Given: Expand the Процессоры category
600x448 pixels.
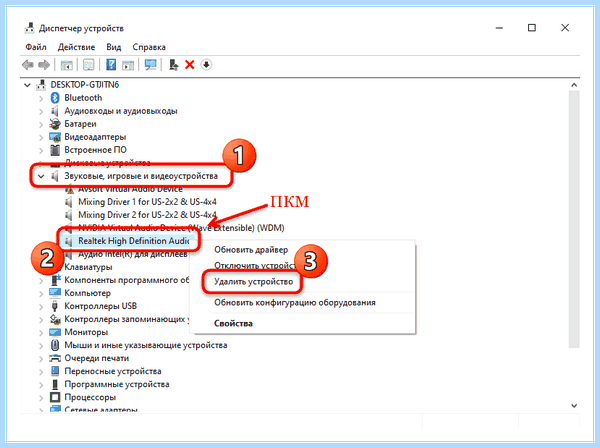Looking at the screenshot, I should point(41,397).
